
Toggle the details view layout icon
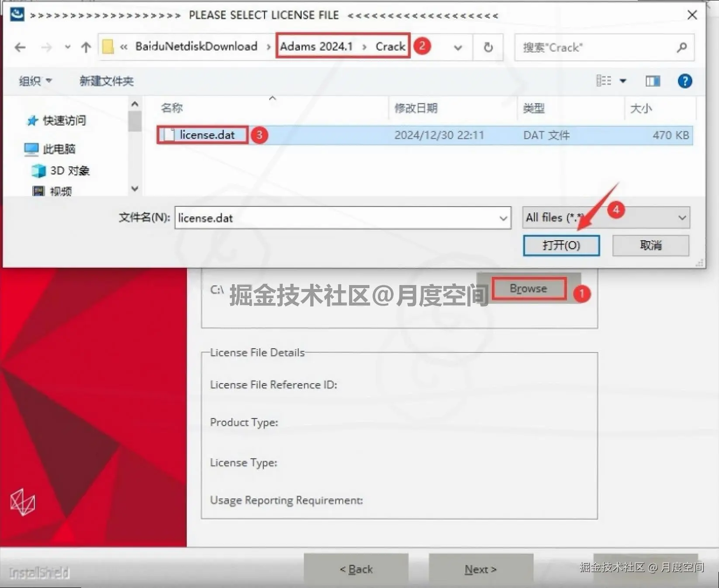[x=604, y=81]
